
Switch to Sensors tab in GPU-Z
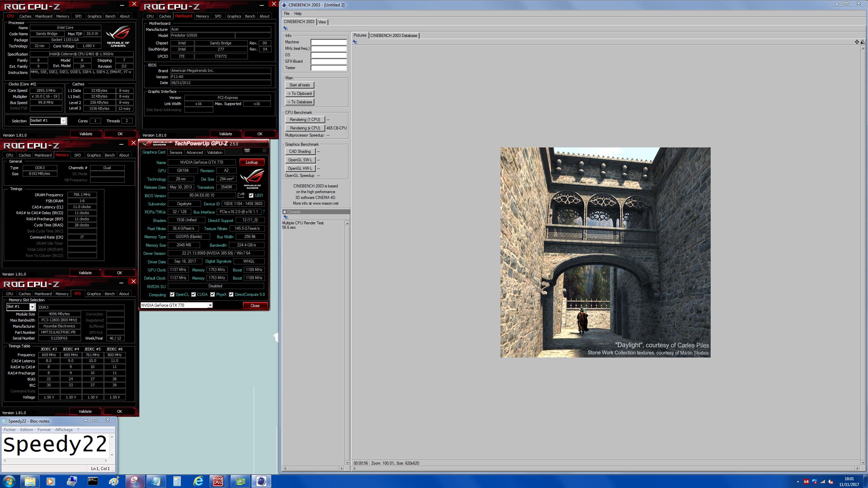coord(176,152)
